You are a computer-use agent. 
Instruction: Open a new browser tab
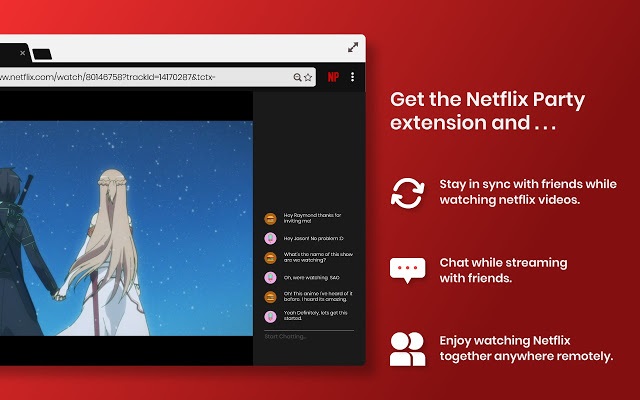(42, 53)
